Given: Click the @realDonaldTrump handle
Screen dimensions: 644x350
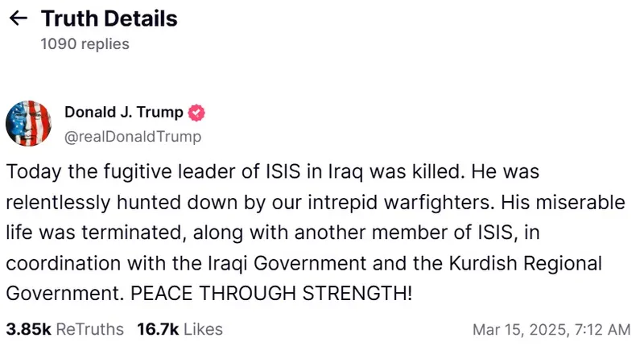Looking at the screenshot, I should click(x=132, y=137).
